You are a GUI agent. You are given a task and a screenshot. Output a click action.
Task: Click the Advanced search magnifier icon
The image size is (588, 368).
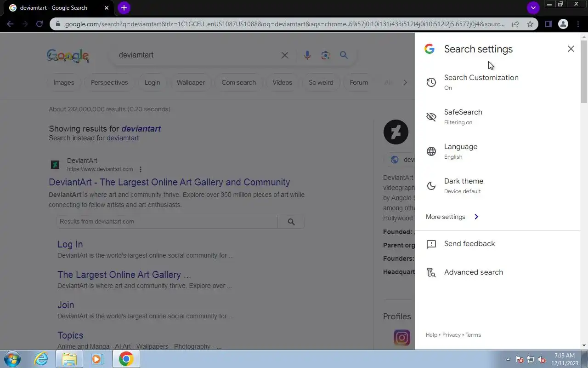click(431, 272)
